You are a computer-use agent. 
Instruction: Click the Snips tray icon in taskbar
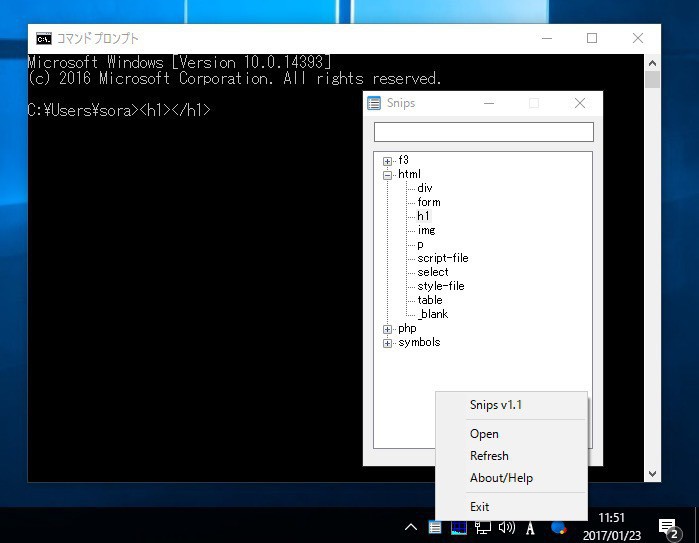click(435, 528)
